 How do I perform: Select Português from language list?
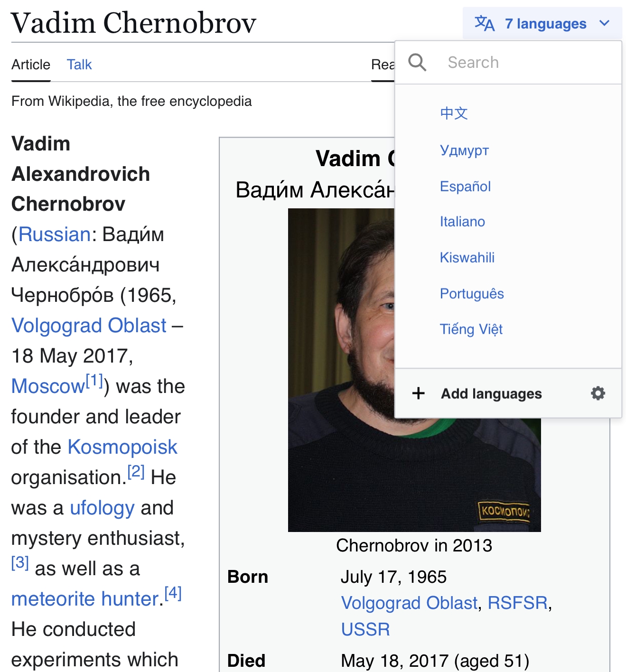click(472, 294)
